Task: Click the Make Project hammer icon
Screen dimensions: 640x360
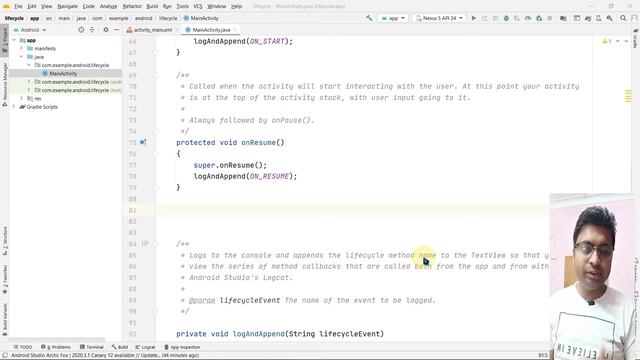Action: (369, 18)
